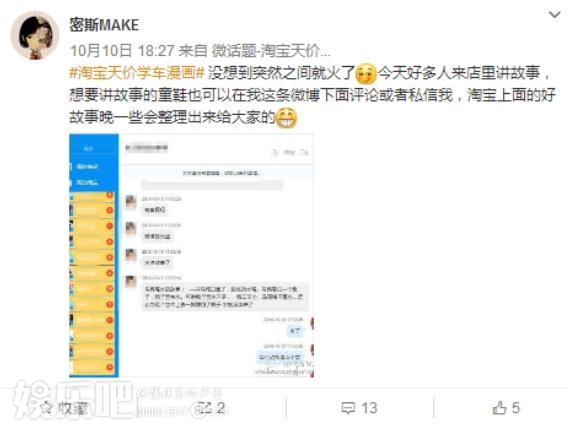This screenshot has height=433, width=568.
Task: Click the long gray story message bubble
Action: [x=225, y=297]
